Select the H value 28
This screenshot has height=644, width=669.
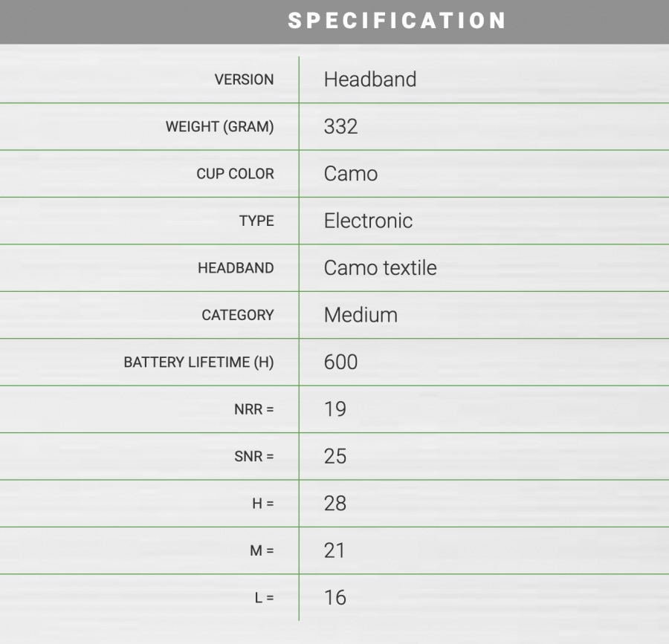[x=334, y=504]
